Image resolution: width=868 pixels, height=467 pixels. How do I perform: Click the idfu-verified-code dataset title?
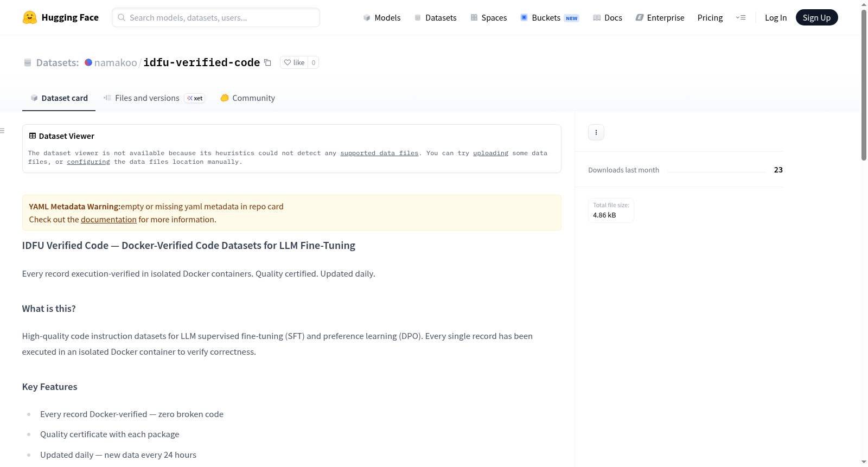[x=202, y=62]
